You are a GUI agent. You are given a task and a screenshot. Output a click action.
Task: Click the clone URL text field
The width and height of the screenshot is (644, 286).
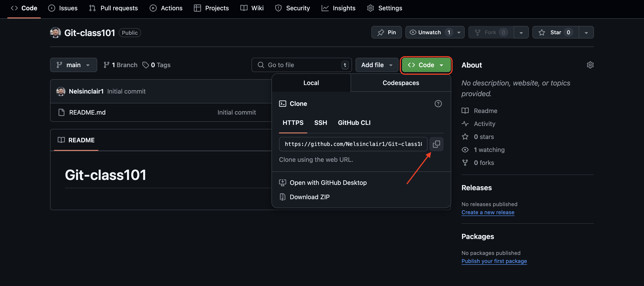353,144
